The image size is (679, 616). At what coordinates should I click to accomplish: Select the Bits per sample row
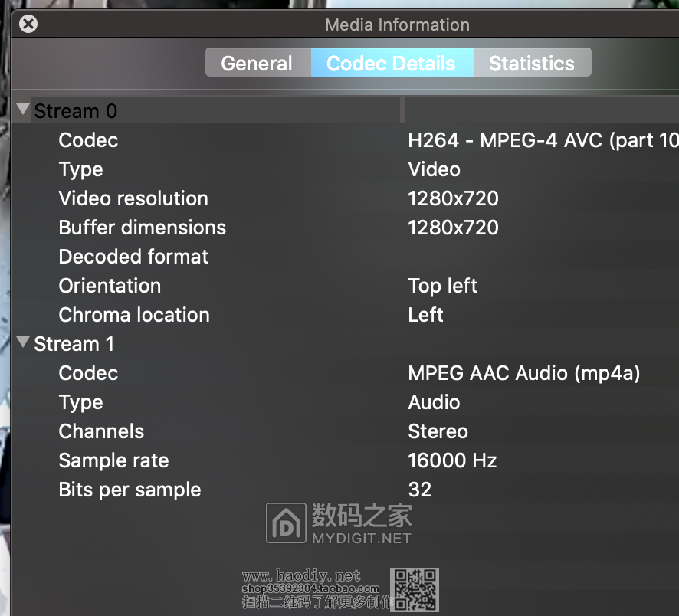point(130,490)
